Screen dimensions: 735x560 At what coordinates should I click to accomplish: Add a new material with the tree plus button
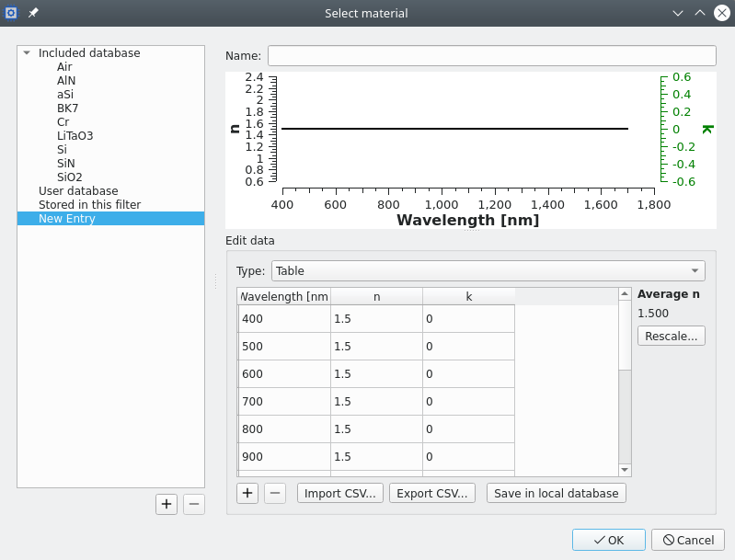pos(167,504)
